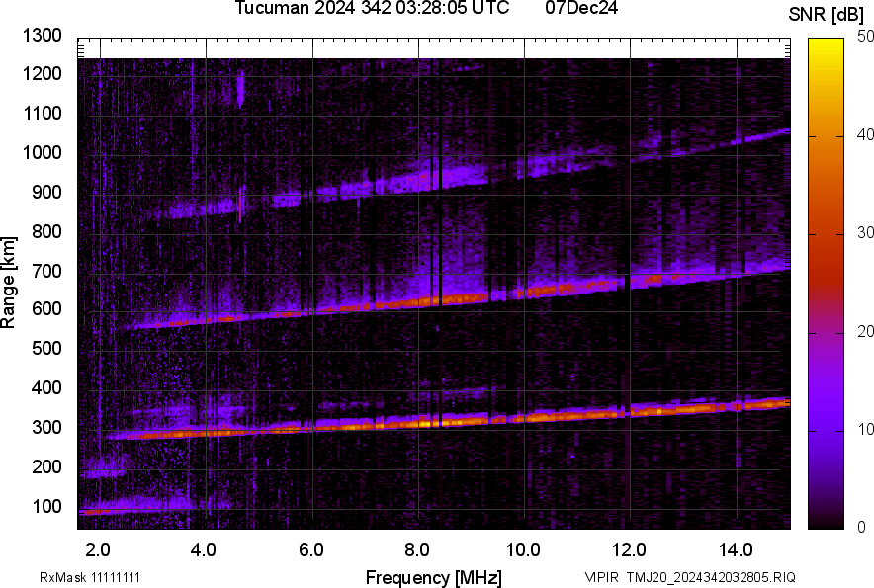The width and height of the screenshot is (874, 588).
Task: Click the 800 range tick label
Action: (46, 231)
